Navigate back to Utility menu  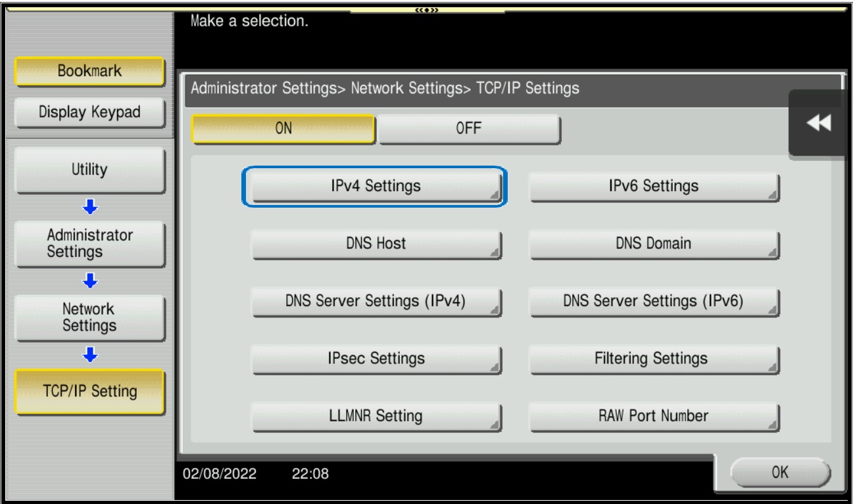click(x=89, y=170)
